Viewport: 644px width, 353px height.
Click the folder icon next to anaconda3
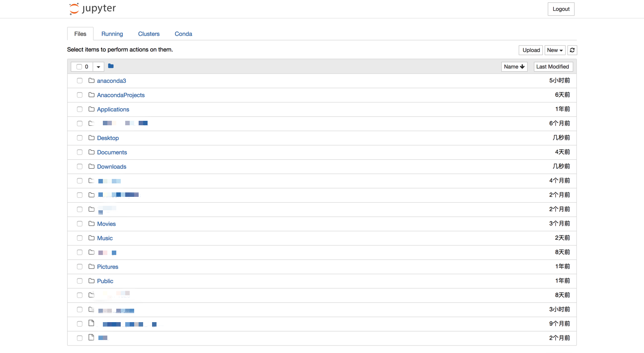click(91, 81)
